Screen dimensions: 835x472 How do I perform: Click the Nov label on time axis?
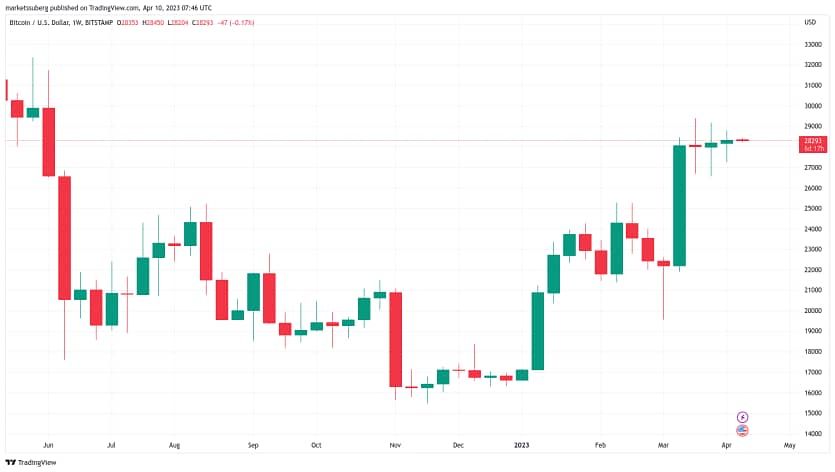[x=395, y=445]
